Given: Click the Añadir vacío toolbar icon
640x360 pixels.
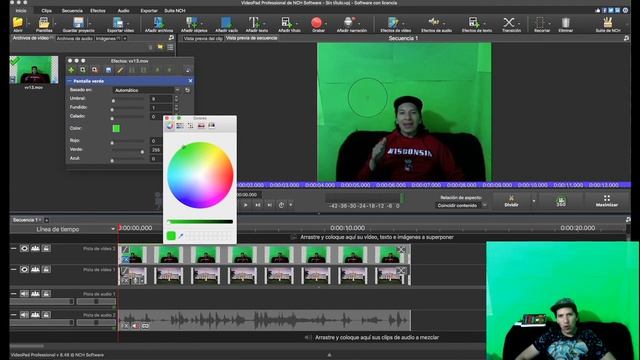Looking at the screenshot, I should click(x=226, y=23).
